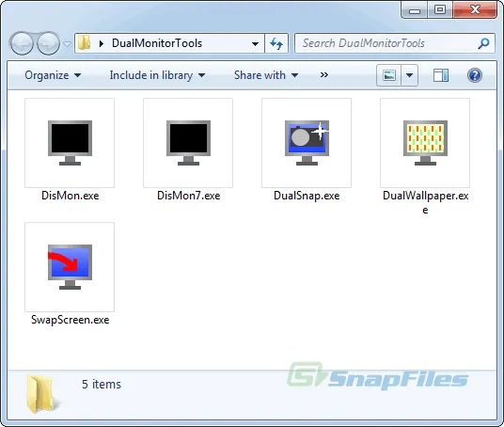Expand the address bar root arrow

(102, 43)
